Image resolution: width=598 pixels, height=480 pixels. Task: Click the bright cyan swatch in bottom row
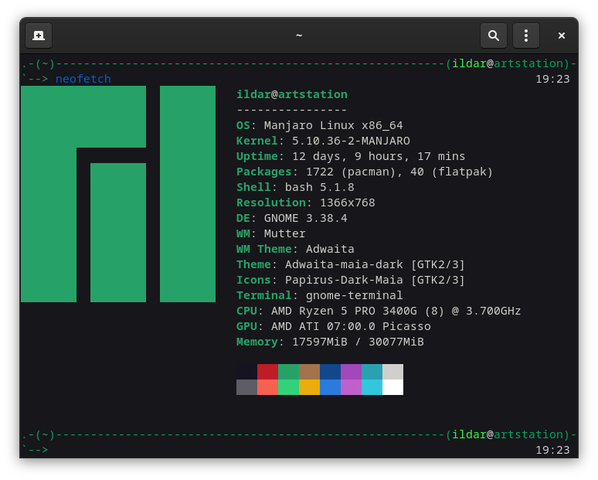(x=372, y=387)
